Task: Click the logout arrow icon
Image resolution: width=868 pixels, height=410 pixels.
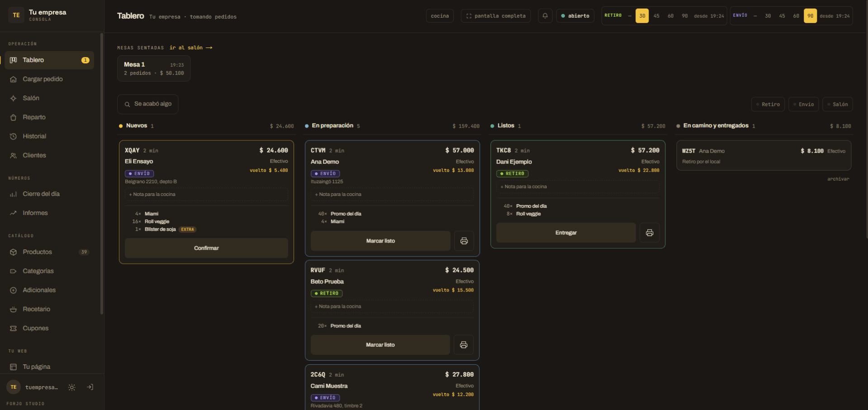Action: [x=90, y=387]
